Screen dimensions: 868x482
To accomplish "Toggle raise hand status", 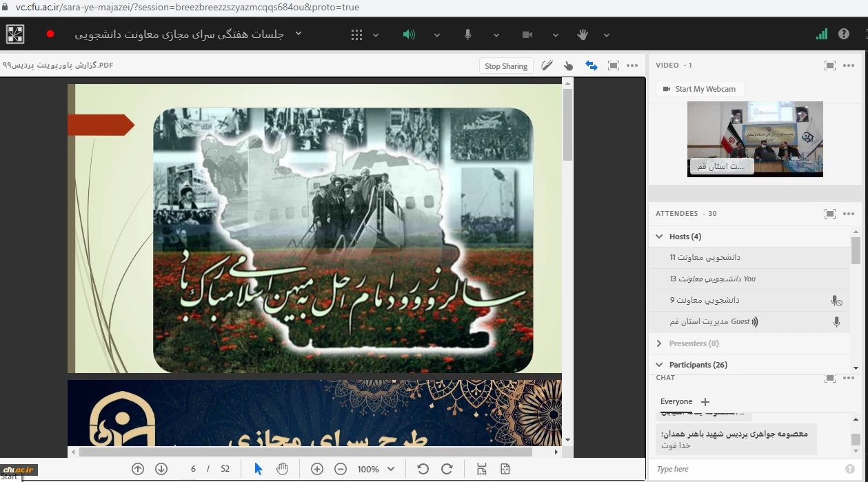I will coord(583,34).
